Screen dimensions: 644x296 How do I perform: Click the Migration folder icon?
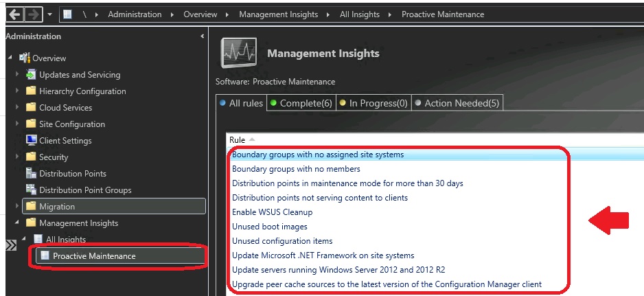coord(31,206)
